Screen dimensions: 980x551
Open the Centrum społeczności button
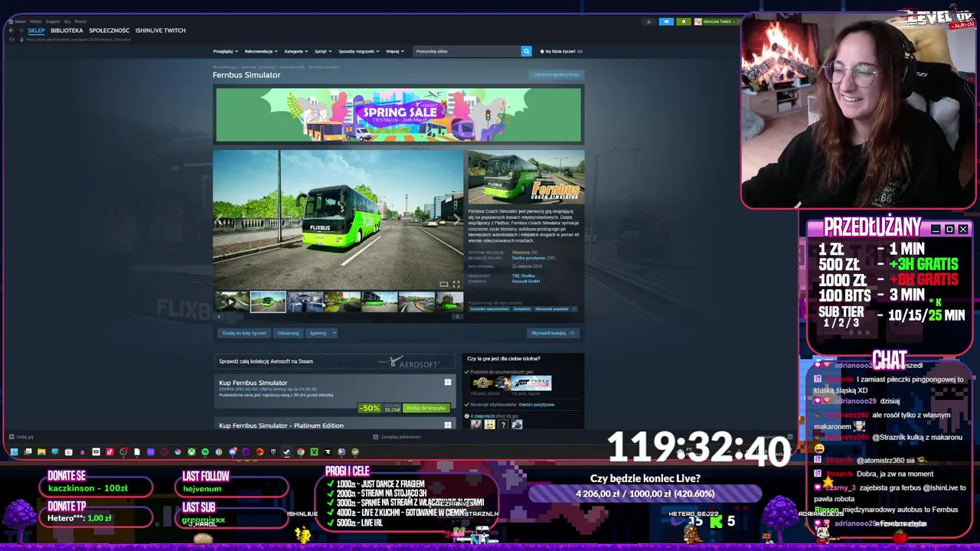557,74
